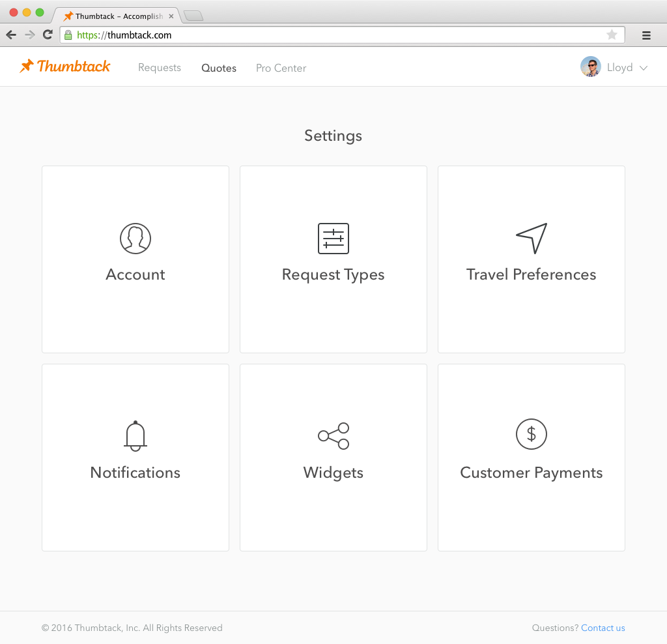The image size is (667, 644).
Task: Click the green window maximize button
Action: coord(40,12)
